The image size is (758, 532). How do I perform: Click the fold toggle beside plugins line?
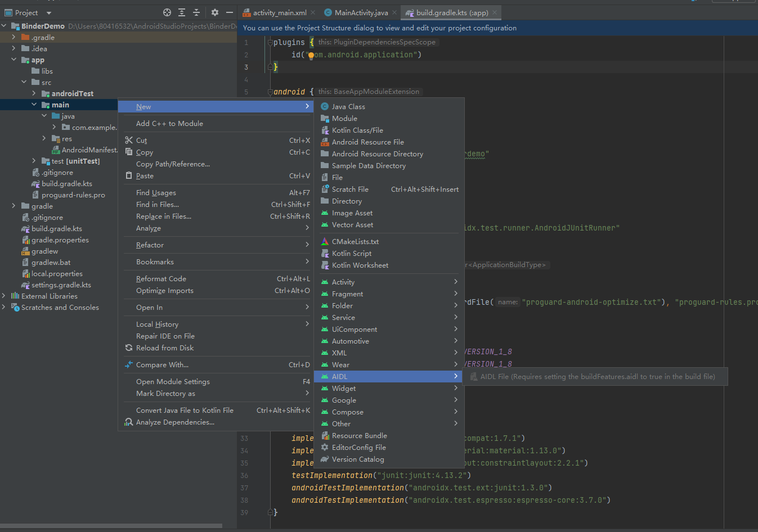270,43
